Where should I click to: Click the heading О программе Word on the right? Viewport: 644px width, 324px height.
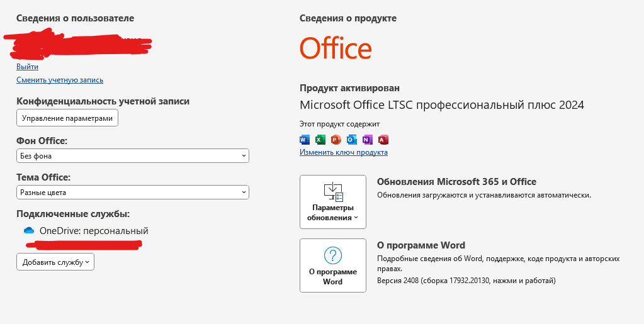coord(421,245)
